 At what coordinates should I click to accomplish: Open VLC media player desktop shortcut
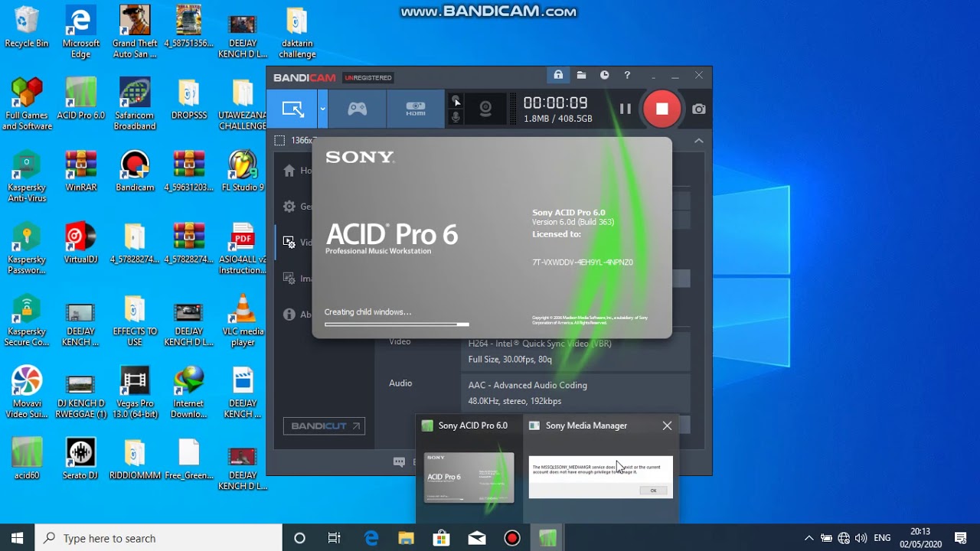pos(243,320)
